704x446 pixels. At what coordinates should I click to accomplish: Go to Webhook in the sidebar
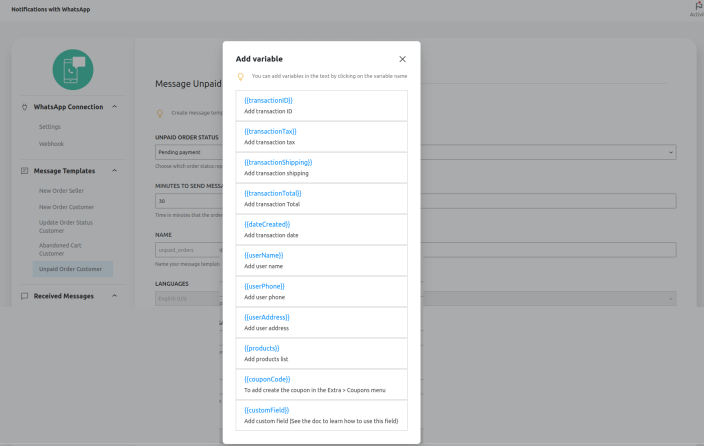tap(50, 144)
